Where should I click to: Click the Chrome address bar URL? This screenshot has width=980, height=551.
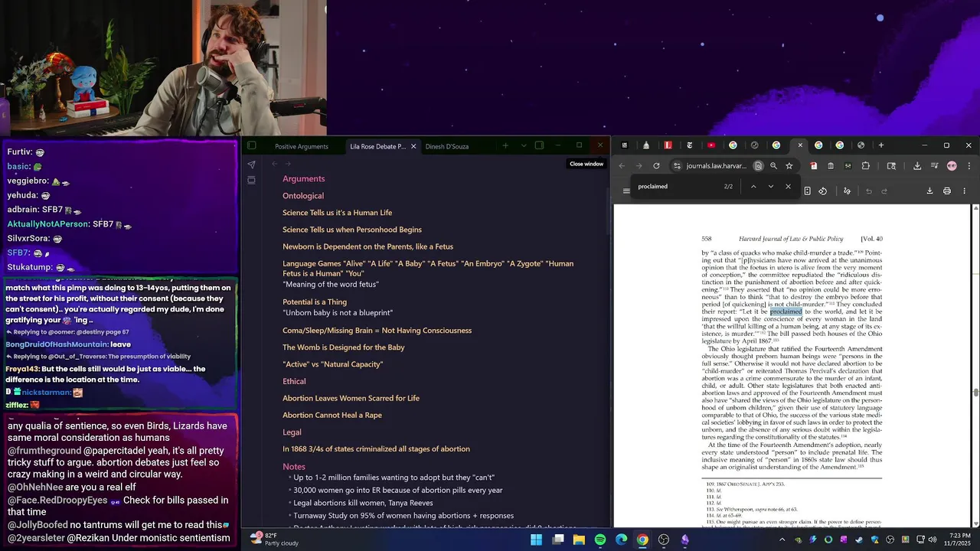(x=717, y=165)
